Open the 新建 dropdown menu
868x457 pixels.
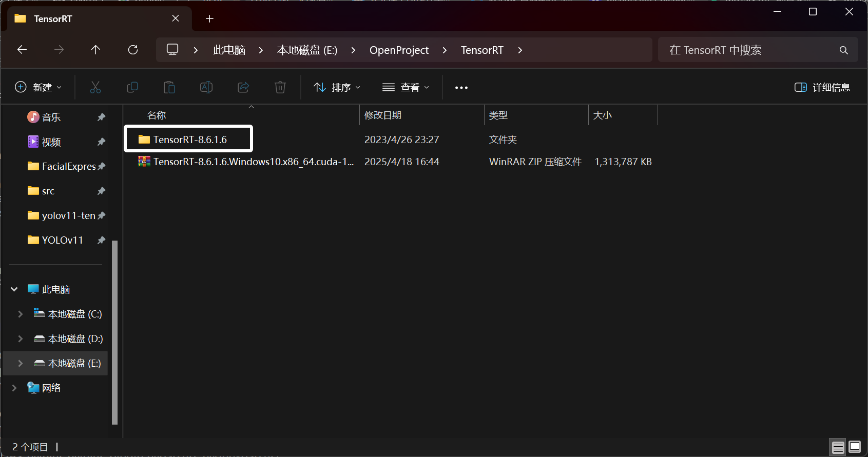[x=38, y=87]
